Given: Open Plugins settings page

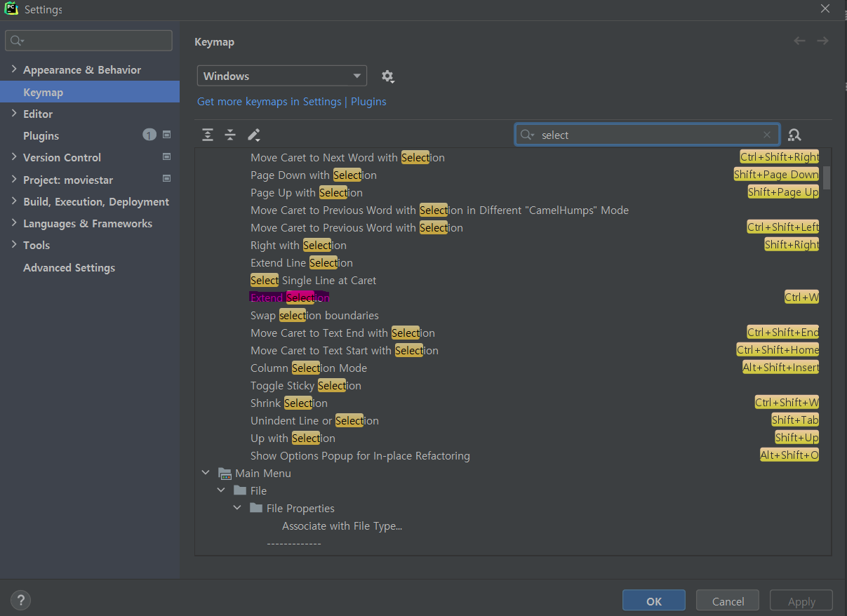Looking at the screenshot, I should (41, 135).
